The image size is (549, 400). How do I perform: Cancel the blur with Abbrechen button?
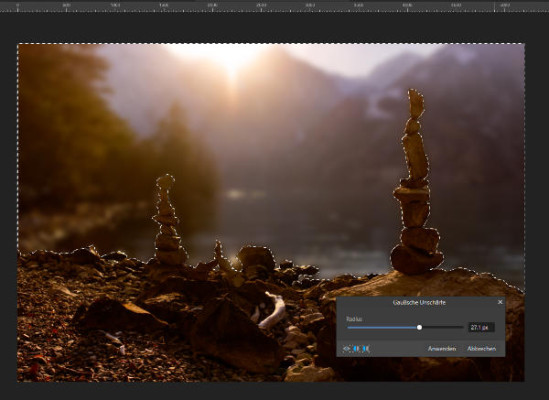click(x=481, y=349)
